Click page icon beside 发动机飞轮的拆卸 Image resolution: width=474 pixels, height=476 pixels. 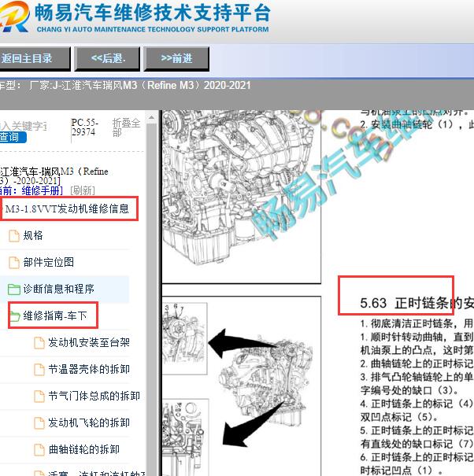tap(39, 422)
